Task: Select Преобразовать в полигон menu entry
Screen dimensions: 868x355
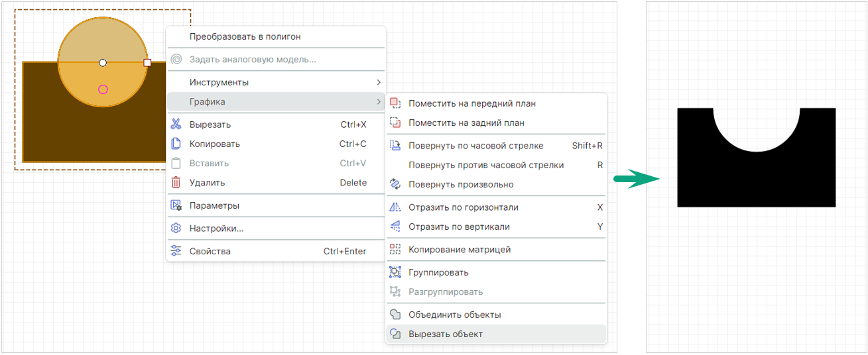Action: point(245,37)
